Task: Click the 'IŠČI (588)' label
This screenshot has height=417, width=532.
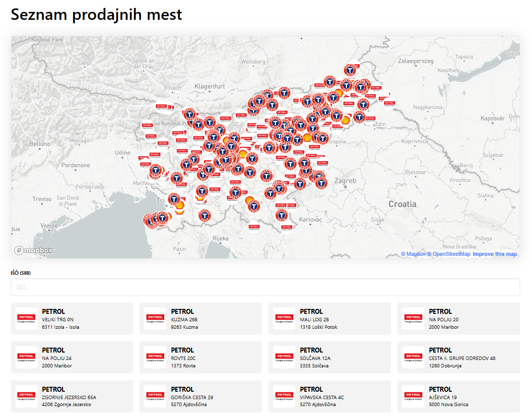Action: [x=20, y=273]
